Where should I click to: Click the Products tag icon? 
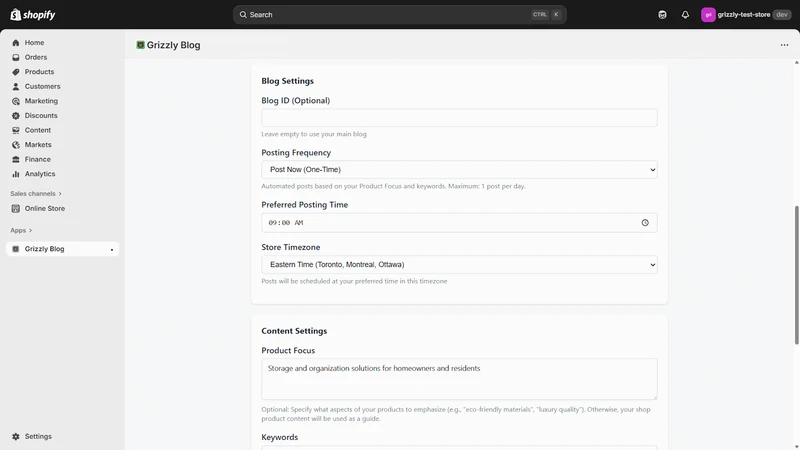pos(16,72)
